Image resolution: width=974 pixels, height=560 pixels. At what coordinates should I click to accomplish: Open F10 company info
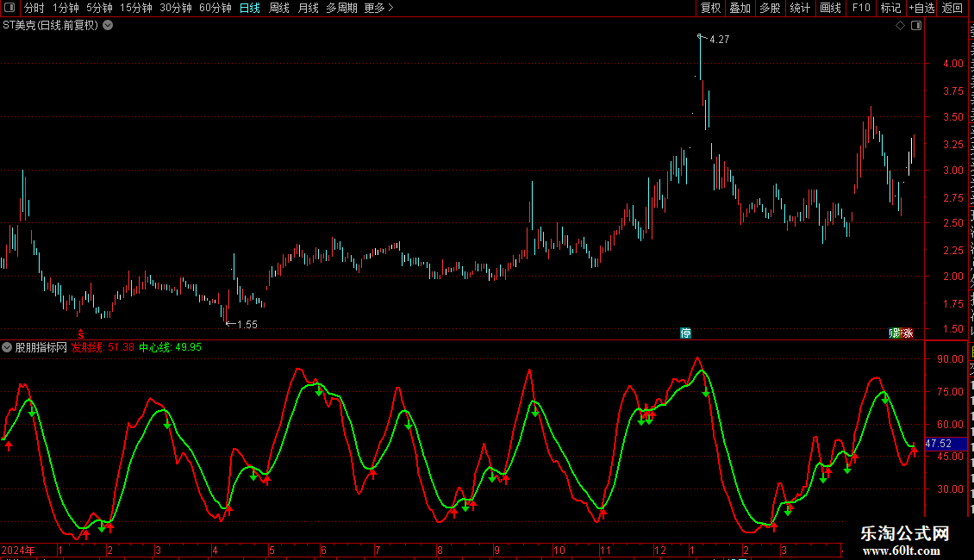861,8
